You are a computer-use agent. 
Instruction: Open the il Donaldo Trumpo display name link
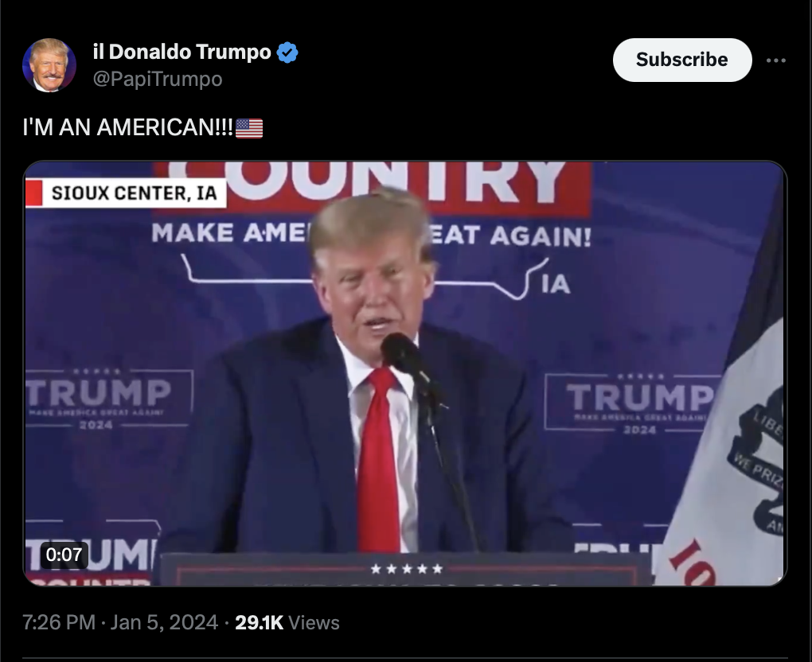click(182, 52)
